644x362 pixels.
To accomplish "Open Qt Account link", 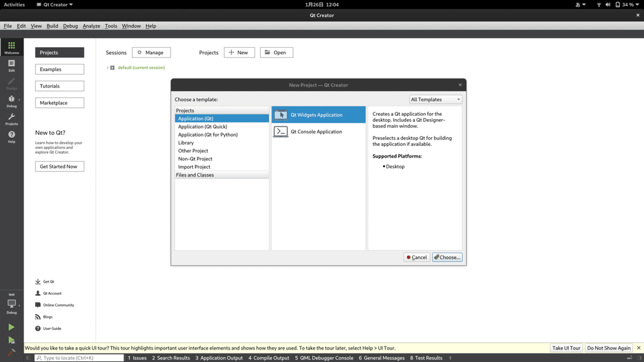I will click(x=48, y=293).
